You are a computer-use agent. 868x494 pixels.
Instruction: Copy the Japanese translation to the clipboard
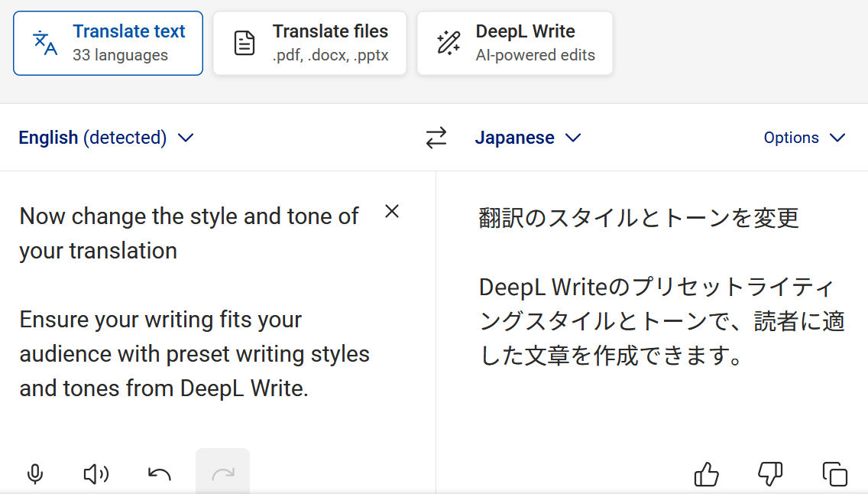point(835,474)
